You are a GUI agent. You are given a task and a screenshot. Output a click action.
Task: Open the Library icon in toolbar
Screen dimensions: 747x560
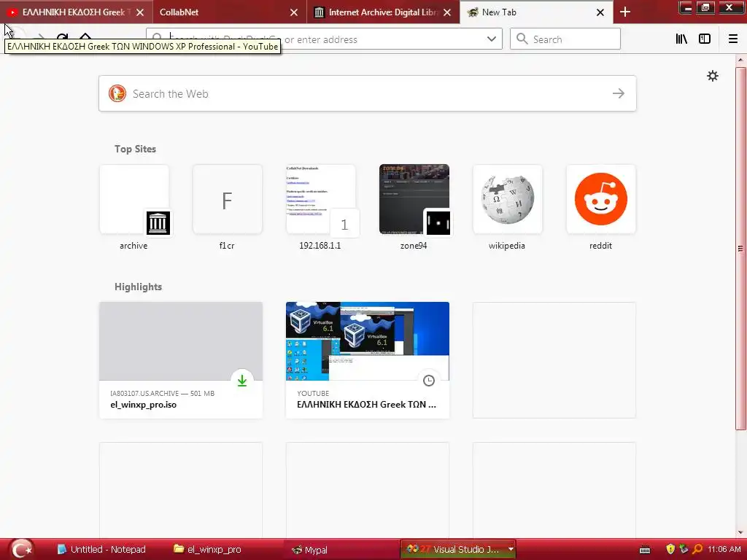pos(681,39)
